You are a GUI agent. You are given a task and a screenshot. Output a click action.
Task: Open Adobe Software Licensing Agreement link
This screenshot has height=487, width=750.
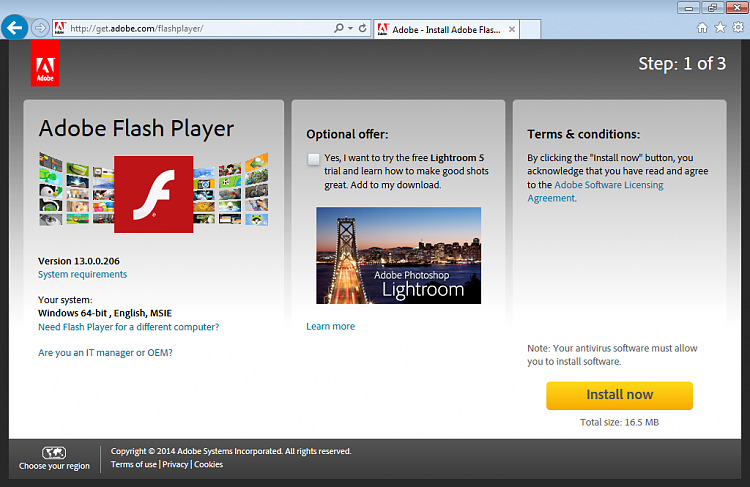pos(595,191)
